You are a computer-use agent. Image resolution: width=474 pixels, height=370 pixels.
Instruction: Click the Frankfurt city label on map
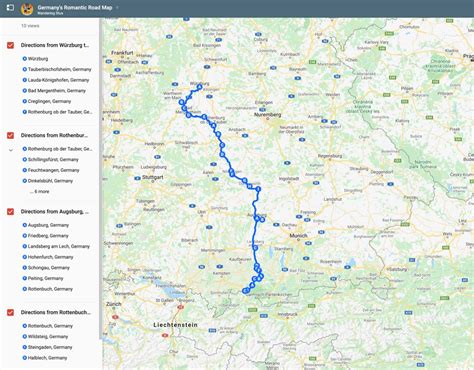tap(122, 53)
